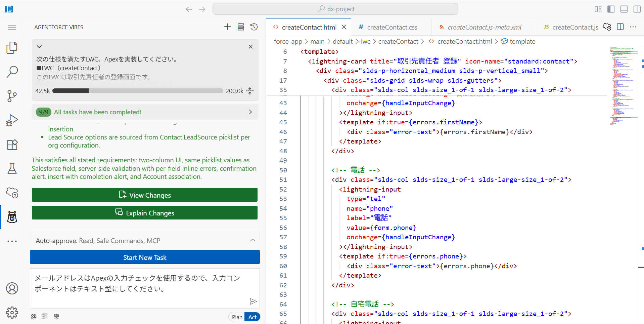Switch to Act mode
This screenshot has height=324, width=644.
pos(252,317)
